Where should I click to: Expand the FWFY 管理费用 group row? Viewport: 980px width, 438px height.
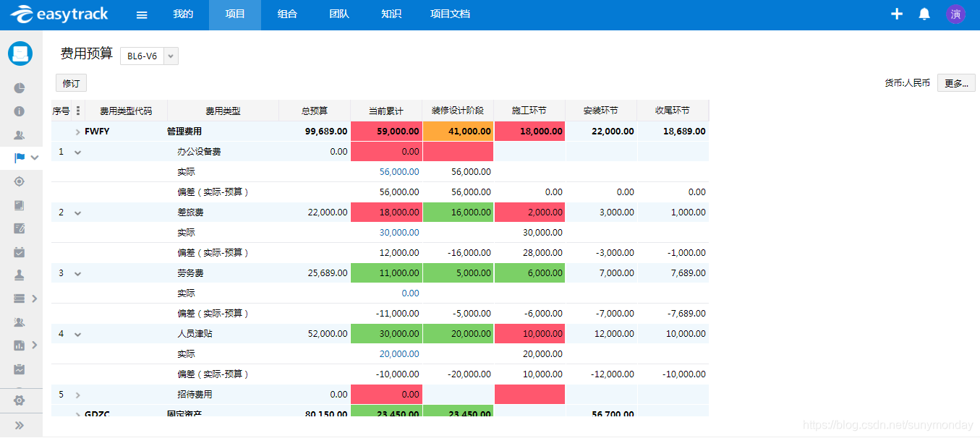[x=77, y=132]
